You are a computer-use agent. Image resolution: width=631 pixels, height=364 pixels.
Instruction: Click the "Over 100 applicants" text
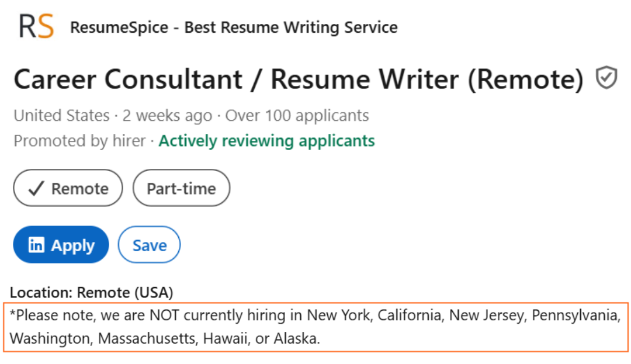(297, 116)
